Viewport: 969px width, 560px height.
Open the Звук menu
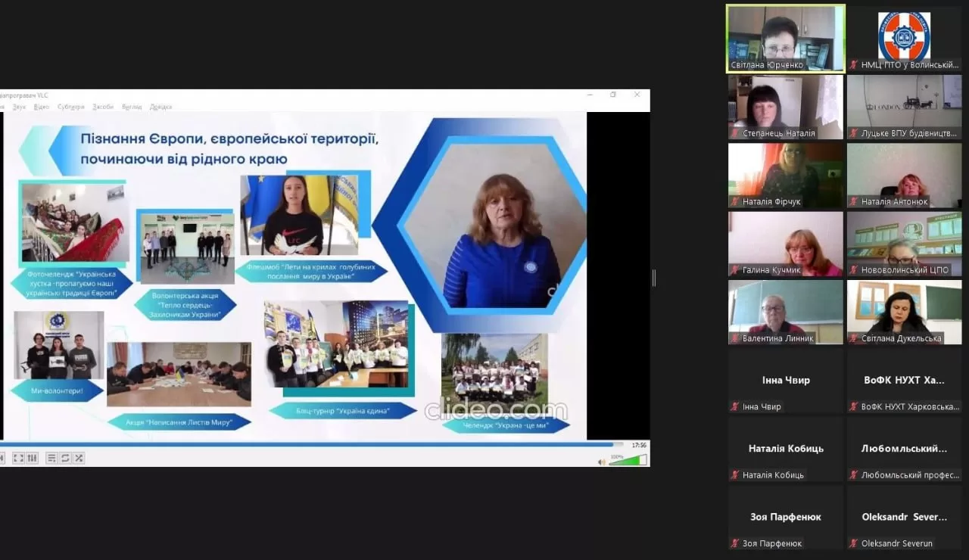[x=19, y=107]
